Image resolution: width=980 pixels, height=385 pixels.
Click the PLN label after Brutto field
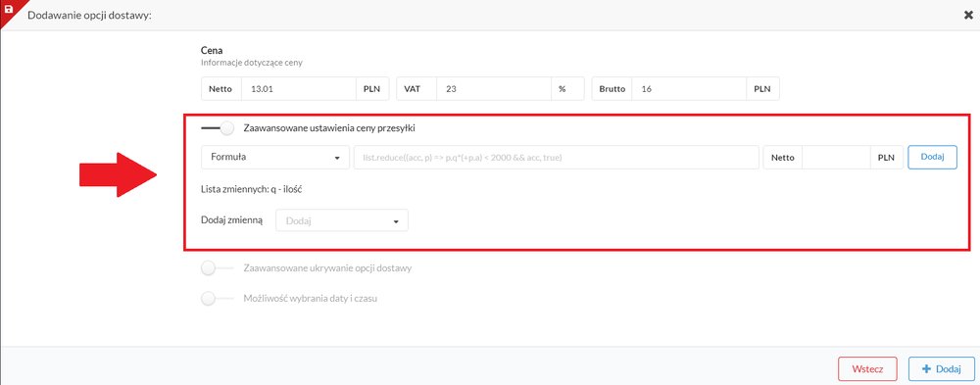coord(762,89)
